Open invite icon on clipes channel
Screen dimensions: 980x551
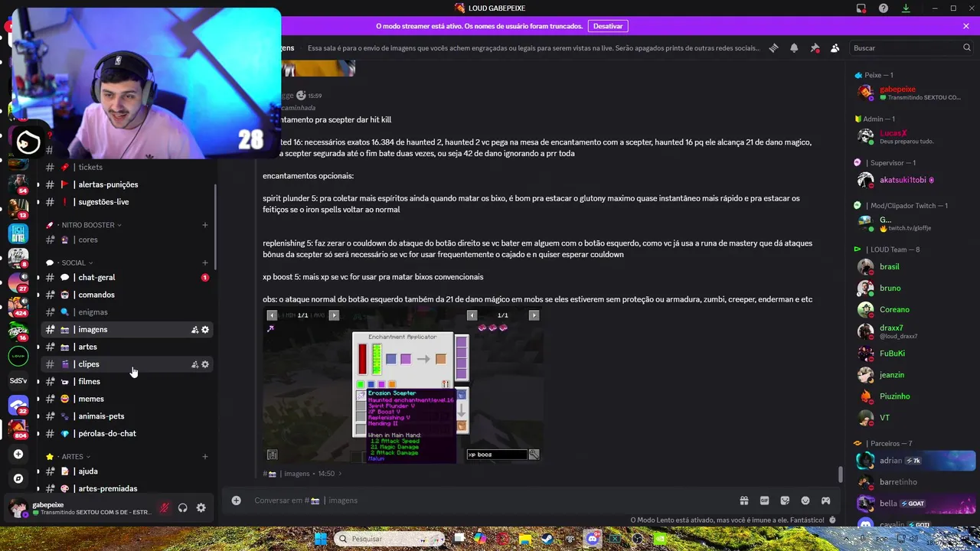tap(194, 364)
